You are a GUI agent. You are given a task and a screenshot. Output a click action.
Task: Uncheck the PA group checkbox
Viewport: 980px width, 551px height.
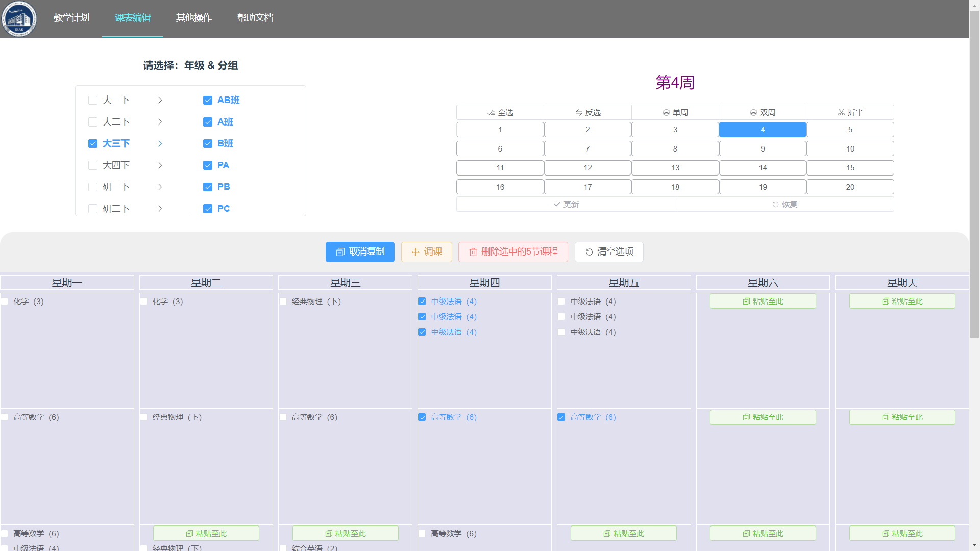tap(208, 165)
